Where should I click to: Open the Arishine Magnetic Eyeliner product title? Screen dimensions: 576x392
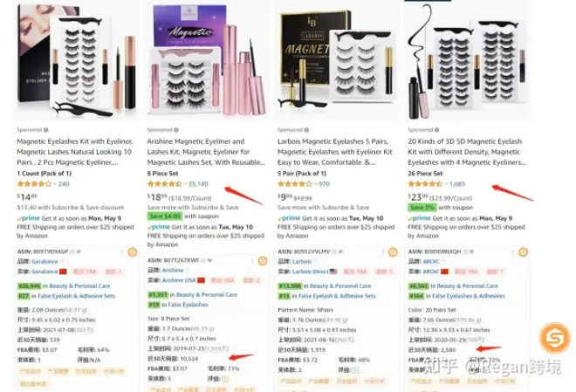206,152
